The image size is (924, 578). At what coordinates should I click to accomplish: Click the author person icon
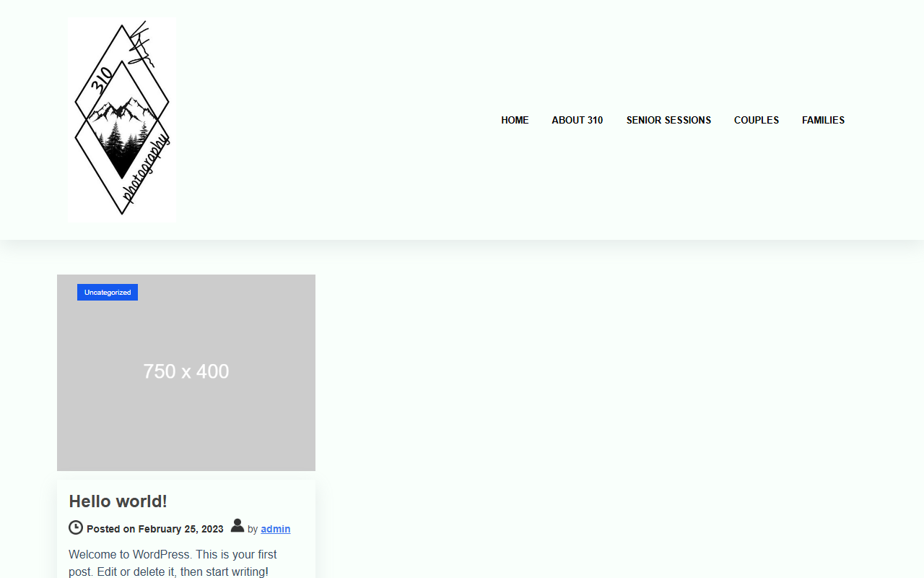point(237,526)
